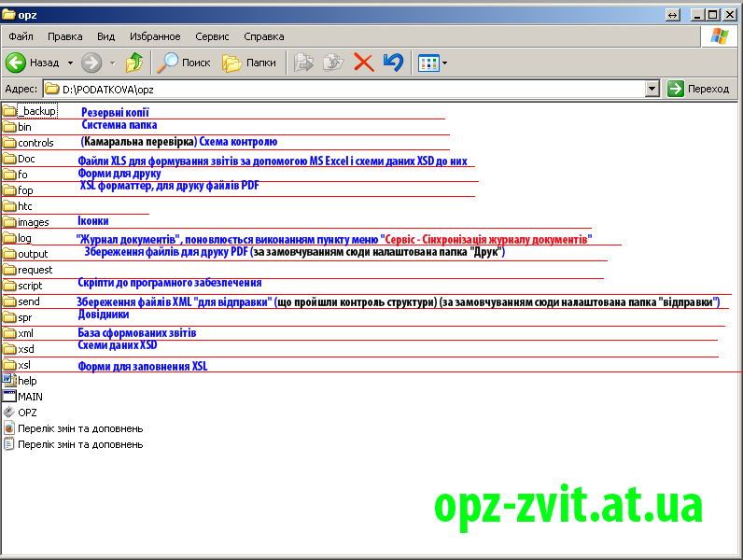Select the Doc folder
This screenshot has height=560, width=743.
pos(19,159)
